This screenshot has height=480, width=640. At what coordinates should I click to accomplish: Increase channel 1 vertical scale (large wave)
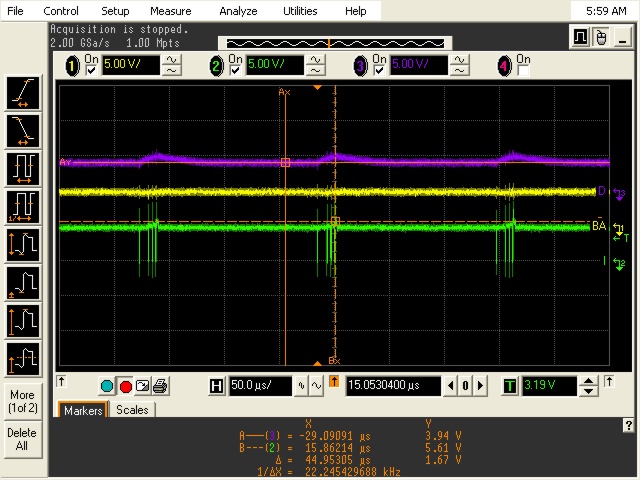[172, 60]
